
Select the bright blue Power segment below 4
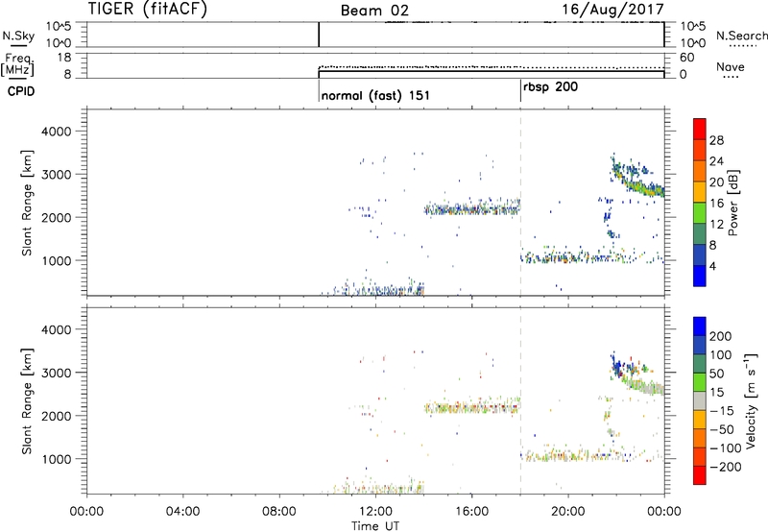click(700, 276)
